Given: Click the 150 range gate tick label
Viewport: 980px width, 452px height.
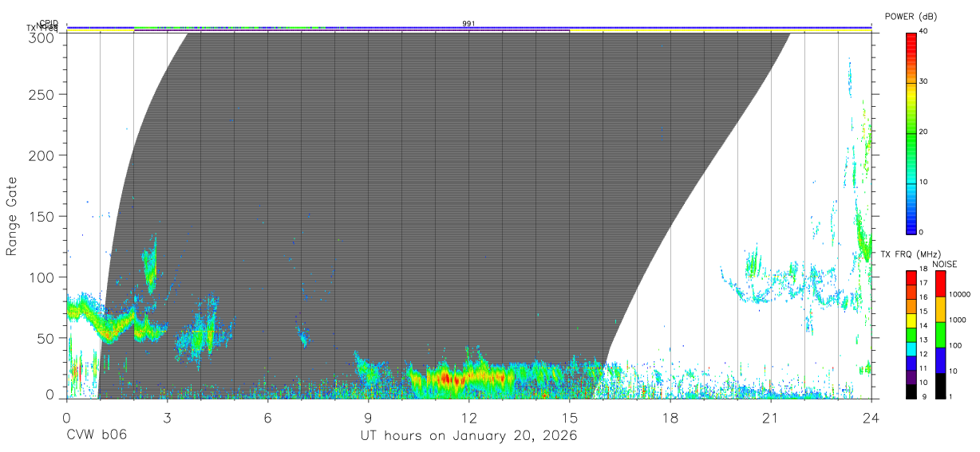Looking at the screenshot, I should tap(41, 216).
